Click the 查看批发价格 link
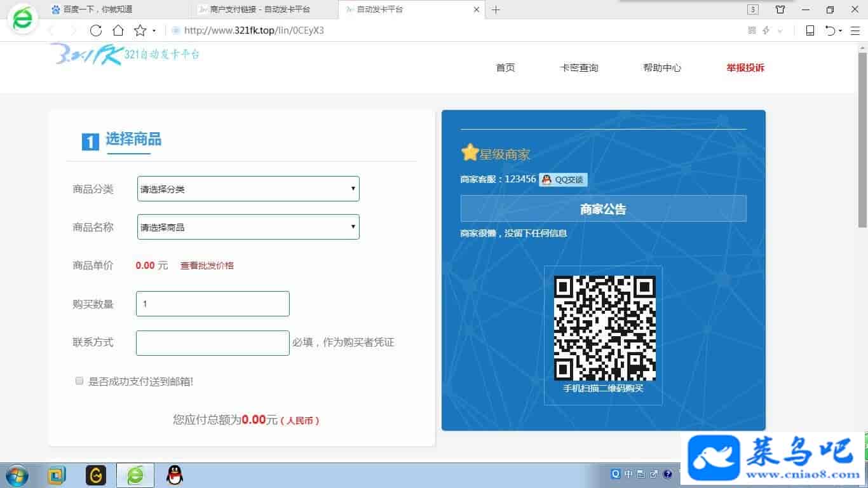Screen dimensions: 868x488 (207, 266)
